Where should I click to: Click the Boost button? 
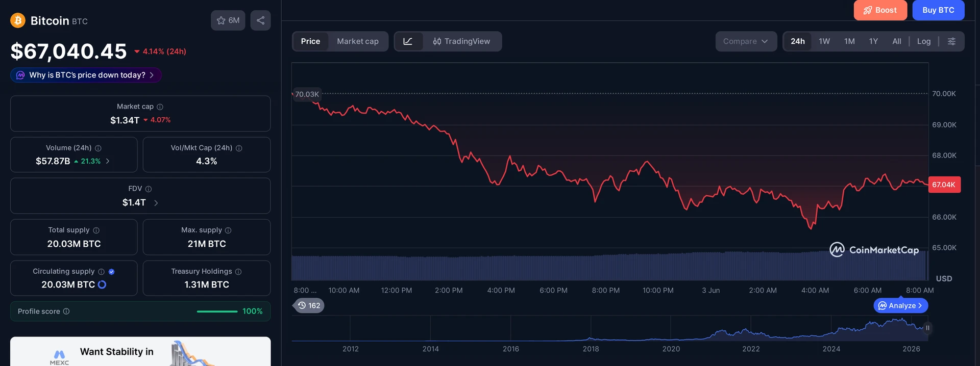pyautogui.click(x=880, y=10)
